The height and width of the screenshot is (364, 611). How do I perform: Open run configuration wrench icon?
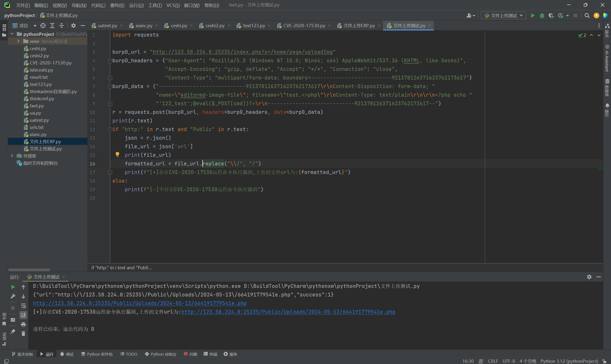coord(13,296)
